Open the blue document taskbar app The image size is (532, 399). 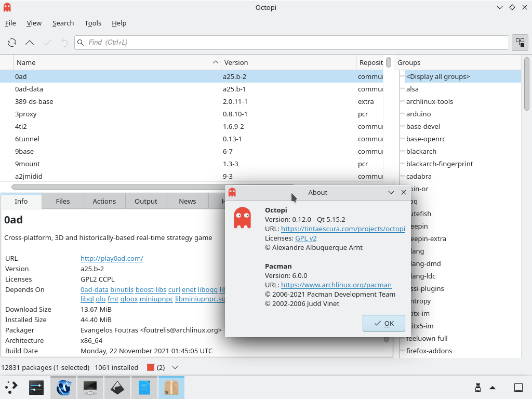(x=144, y=388)
